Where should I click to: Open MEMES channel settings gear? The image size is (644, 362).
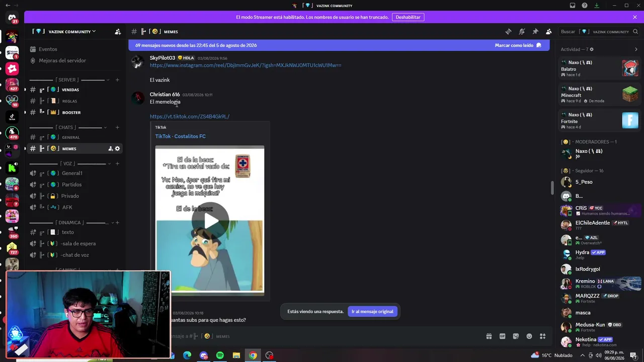pos(118,149)
